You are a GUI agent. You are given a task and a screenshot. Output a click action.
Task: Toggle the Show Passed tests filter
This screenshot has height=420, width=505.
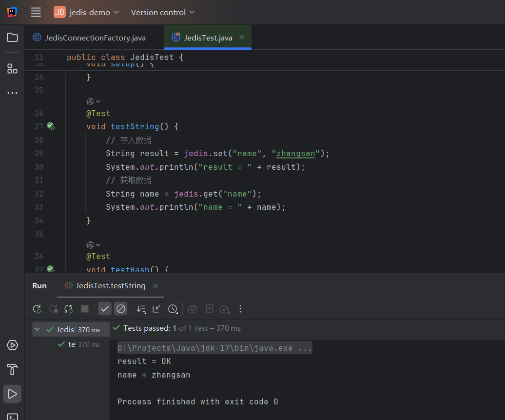(x=104, y=308)
